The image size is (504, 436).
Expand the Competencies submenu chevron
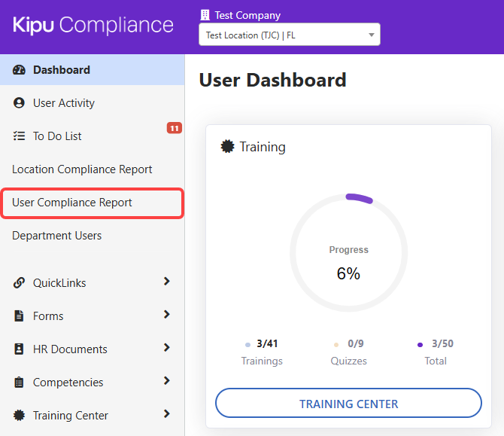[x=166, y=381]
